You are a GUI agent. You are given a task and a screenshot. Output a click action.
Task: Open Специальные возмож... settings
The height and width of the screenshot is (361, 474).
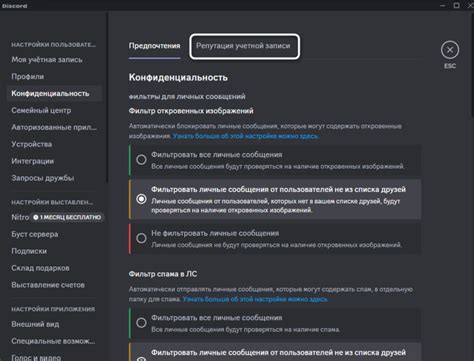53,341
